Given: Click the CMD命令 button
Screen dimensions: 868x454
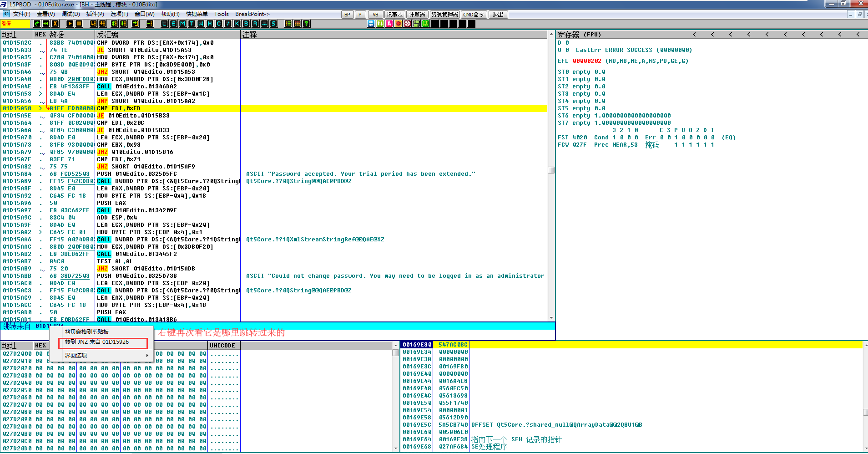Looking at the screenshot, I should click(x=474, y=15).
